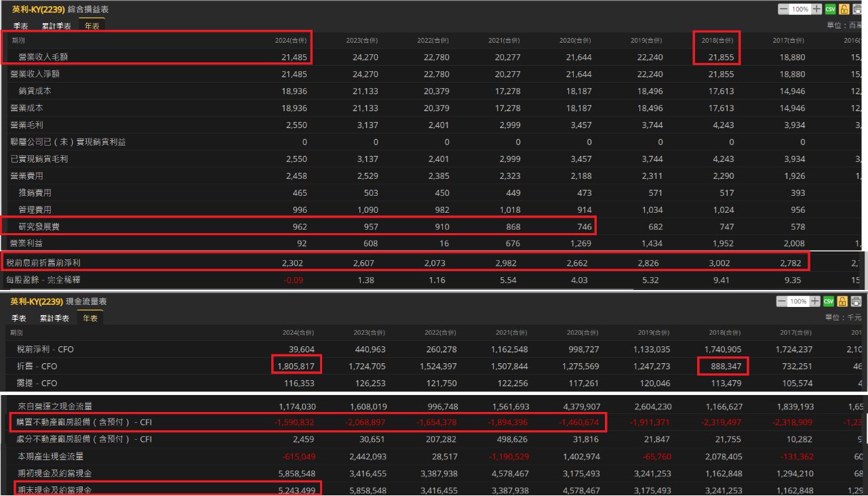Zoom in the 綜合損益表 panel with plus button

pyautogui.click(x=816, y=9)
